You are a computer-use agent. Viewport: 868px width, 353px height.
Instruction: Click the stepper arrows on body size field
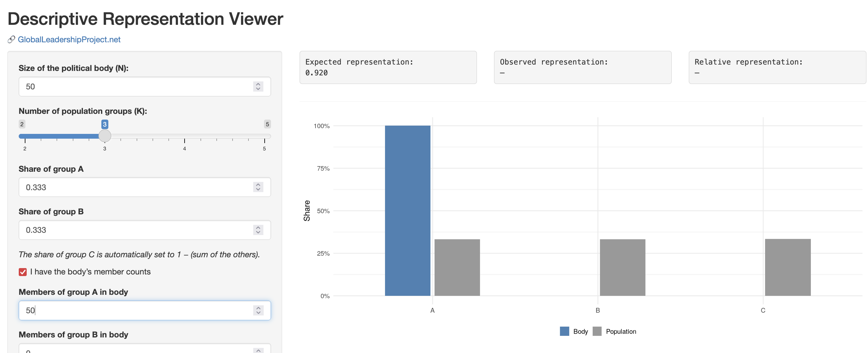[x=258, y=87]
